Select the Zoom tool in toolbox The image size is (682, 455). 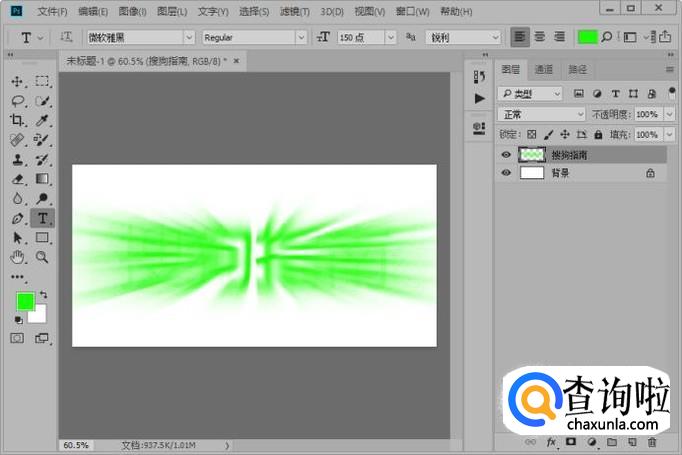42,257
